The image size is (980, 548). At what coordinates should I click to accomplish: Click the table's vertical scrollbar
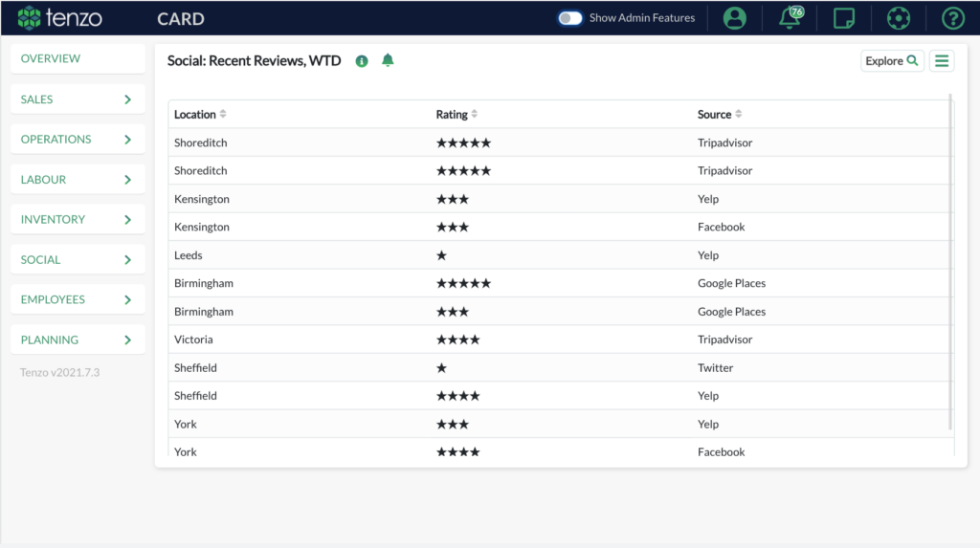click(950, 262)
